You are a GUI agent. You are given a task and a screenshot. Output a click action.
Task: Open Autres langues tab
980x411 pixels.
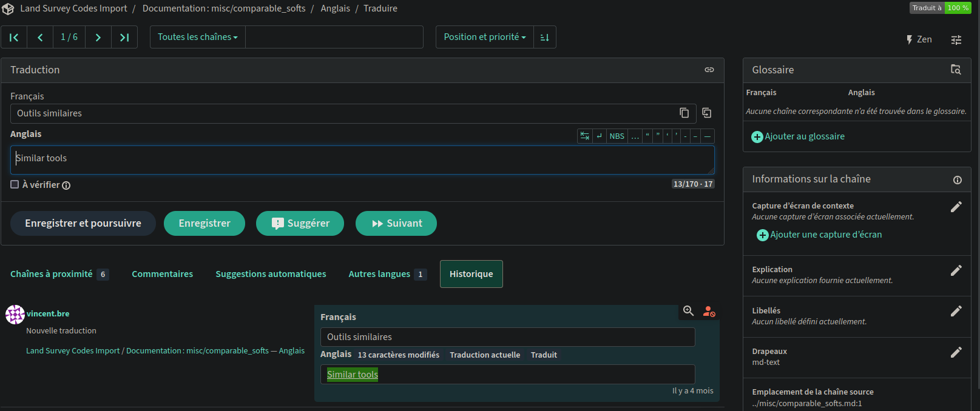pyautogui.click(x=387, y=274)
